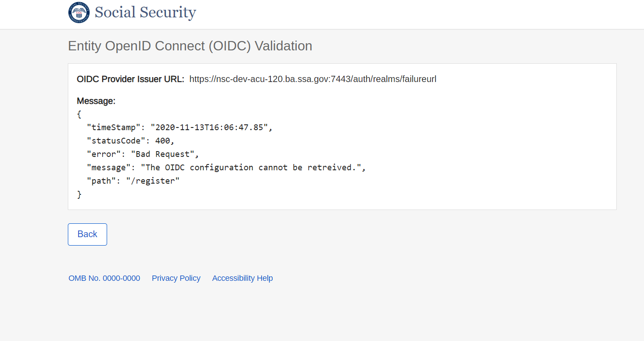This screenshot has height=341, width=644.
Task: Open the Privacy Policy link
Action: pyautogui.click(x=176, y=278)
